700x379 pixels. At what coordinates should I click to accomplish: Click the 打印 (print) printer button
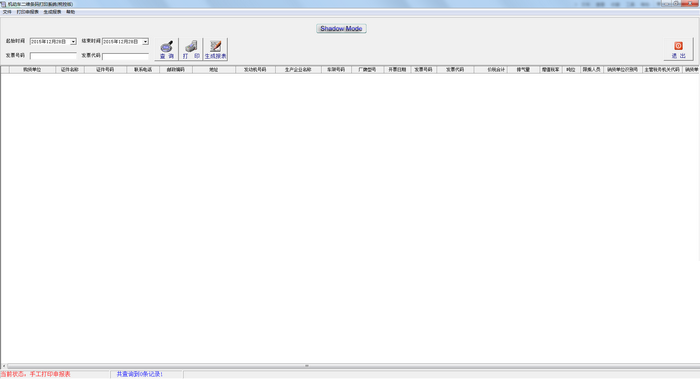[191, 49]
